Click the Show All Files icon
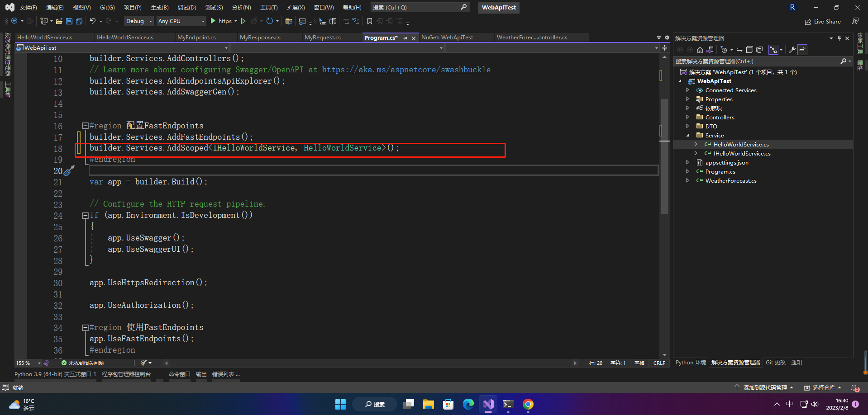The width and height of the screenshot is (868, 415). pos(759,50)
